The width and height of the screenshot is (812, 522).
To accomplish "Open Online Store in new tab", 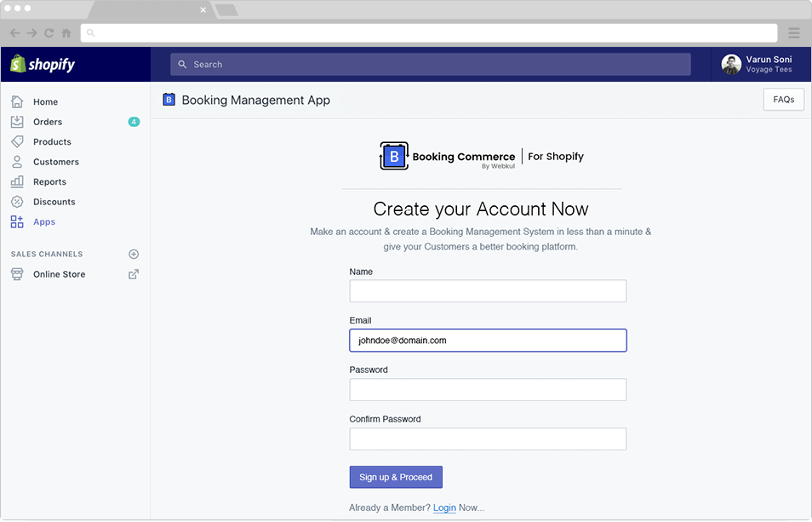I will tap(132, 274).
